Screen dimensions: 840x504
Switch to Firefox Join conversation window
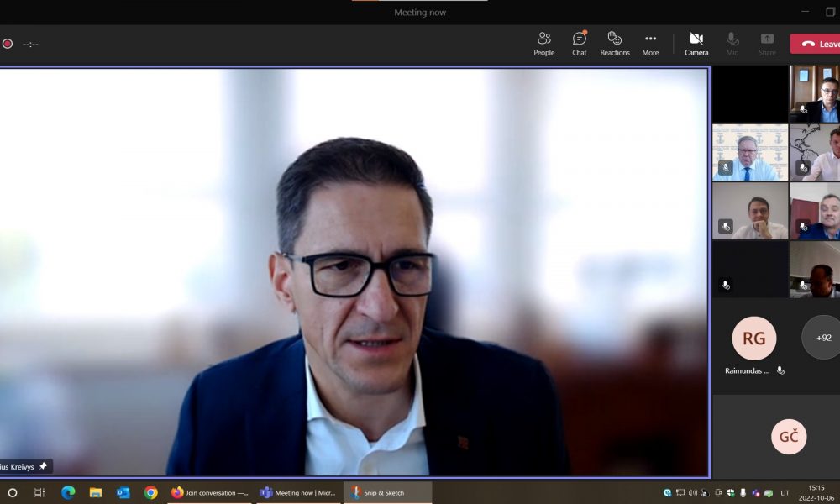(x=209, y=493)
